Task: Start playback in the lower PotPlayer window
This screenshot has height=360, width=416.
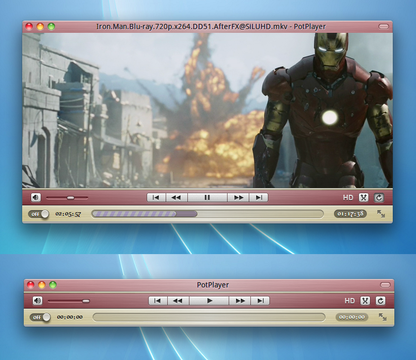Action: pos(209,301)
